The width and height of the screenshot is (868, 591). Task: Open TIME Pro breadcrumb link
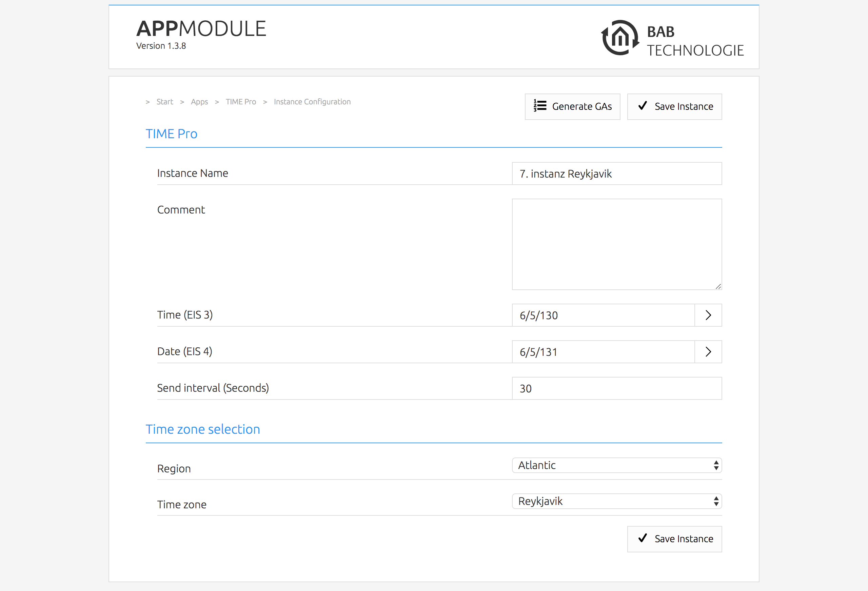(240, 102)
